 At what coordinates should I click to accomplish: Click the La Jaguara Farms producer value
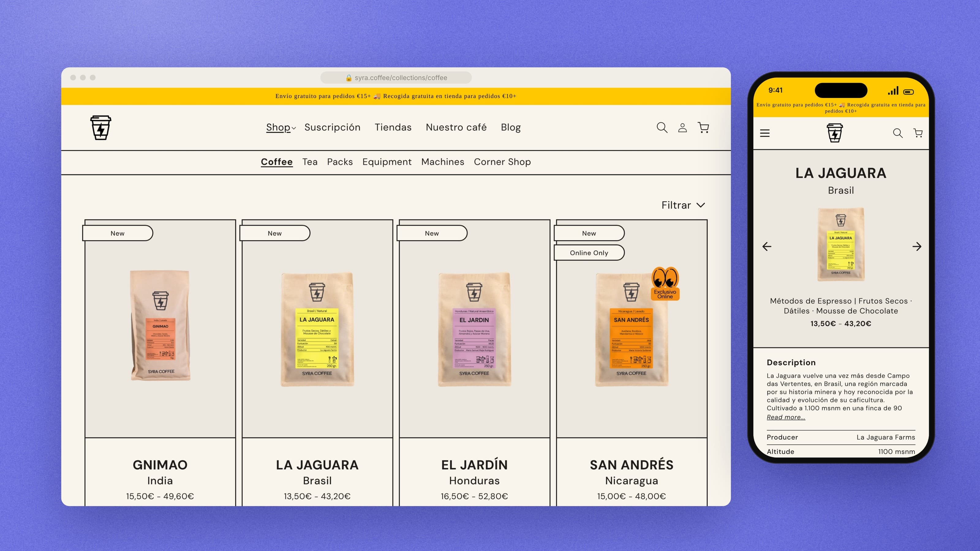(x=886, y=437)
